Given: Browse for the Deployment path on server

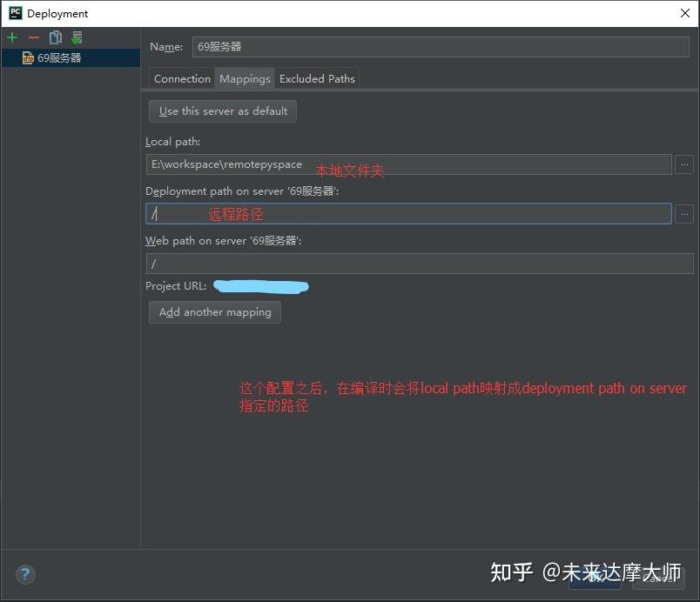Looking at the screenshot, I should click(x=684, y=214).
